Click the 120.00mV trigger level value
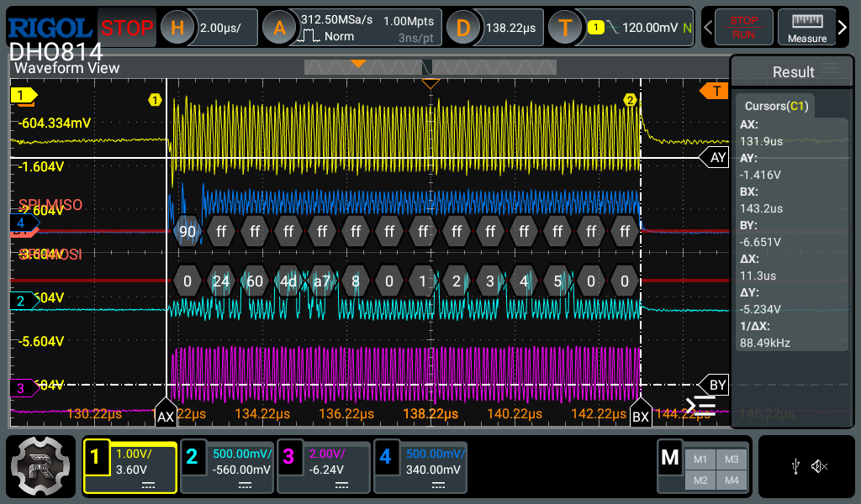The height and width of the screenshot is (504, 861). click(x=650, y=28)
